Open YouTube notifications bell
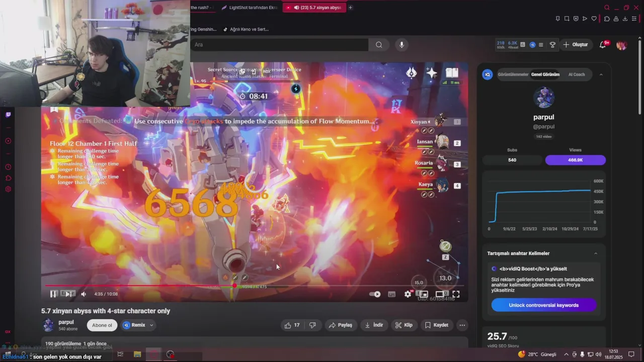Viewport: 644px width, 362px height. point(603,45)
